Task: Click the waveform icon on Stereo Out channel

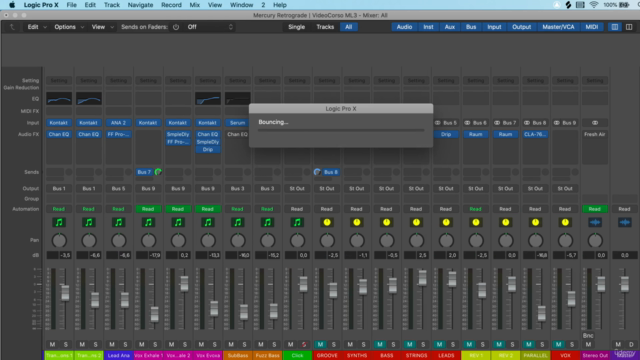Action: point(595,222)
